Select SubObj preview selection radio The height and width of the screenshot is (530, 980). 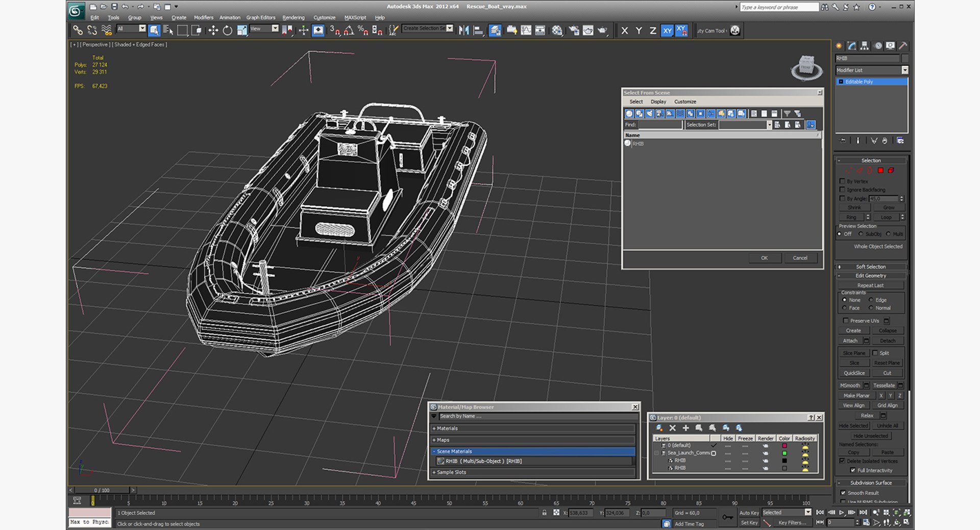coord(861,234)
